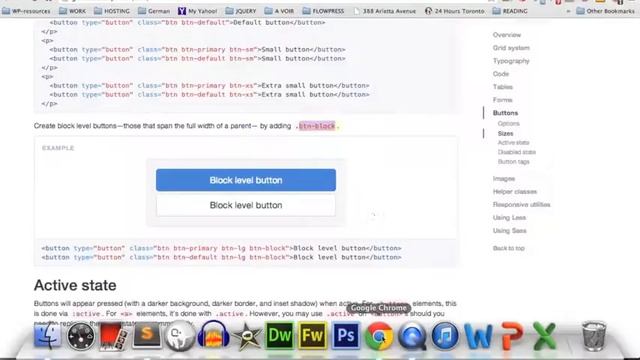Jump to Forms section in sidebar
Screen dimensions: 640x360
[x=502, y=100]
